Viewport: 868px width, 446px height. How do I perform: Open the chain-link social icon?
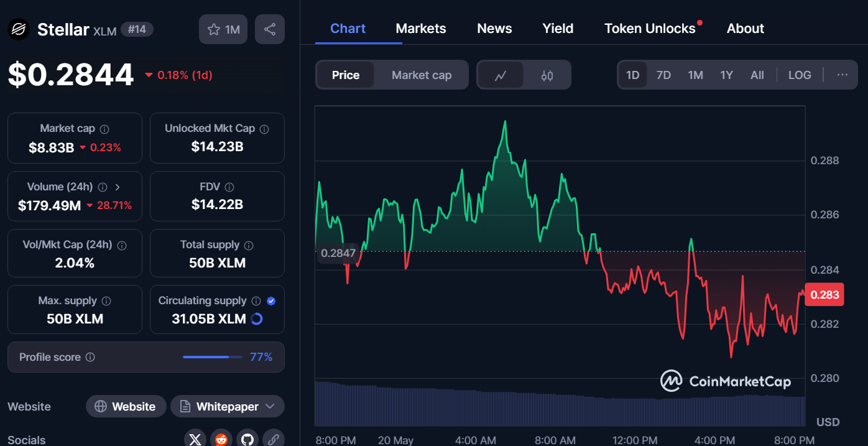coord(273,439)
